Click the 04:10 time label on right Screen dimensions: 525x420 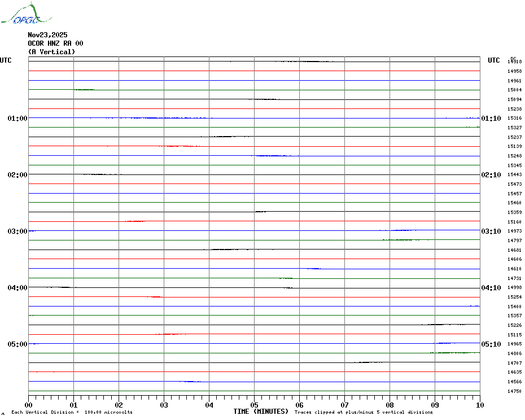[x=491, y=288]
